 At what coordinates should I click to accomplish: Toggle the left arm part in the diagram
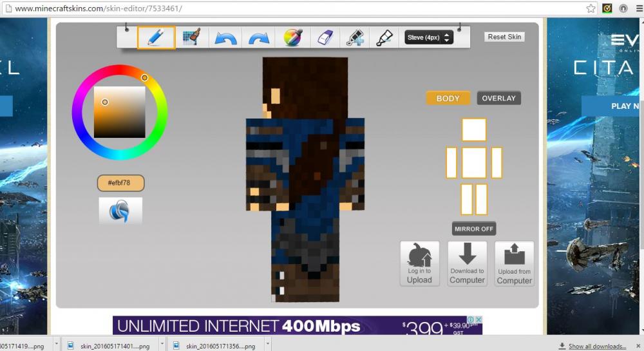click(451, 162)
